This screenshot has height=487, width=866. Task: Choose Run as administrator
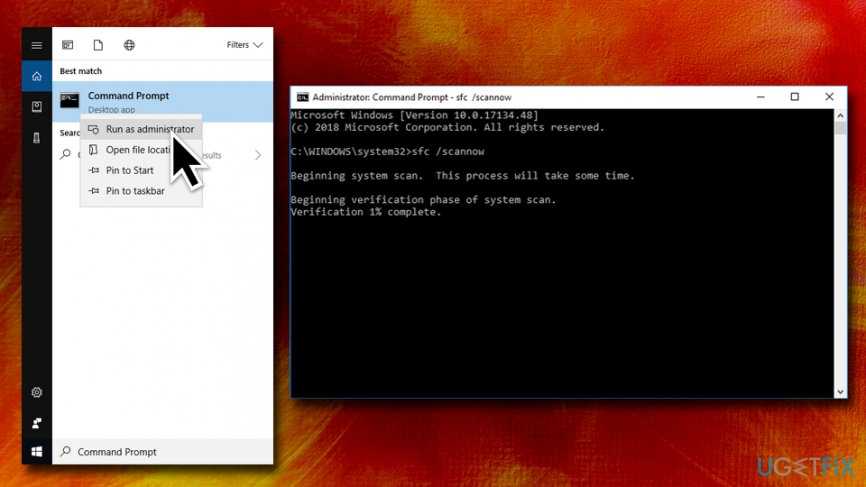tap(141, 129)
